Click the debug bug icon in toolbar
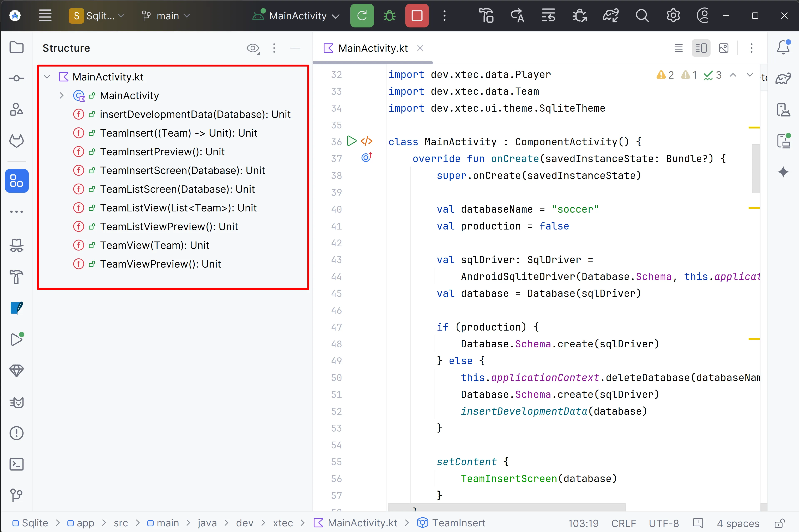This screenshot has height=532, width=799. (389, 16)
